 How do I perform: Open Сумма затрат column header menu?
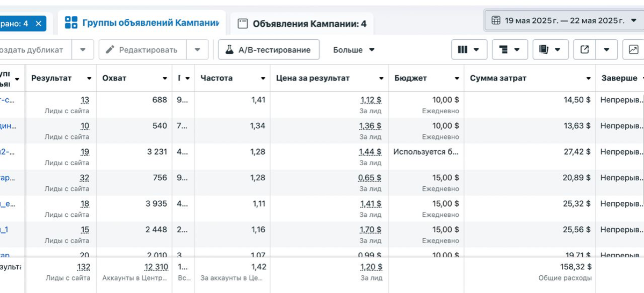point(588,78)
